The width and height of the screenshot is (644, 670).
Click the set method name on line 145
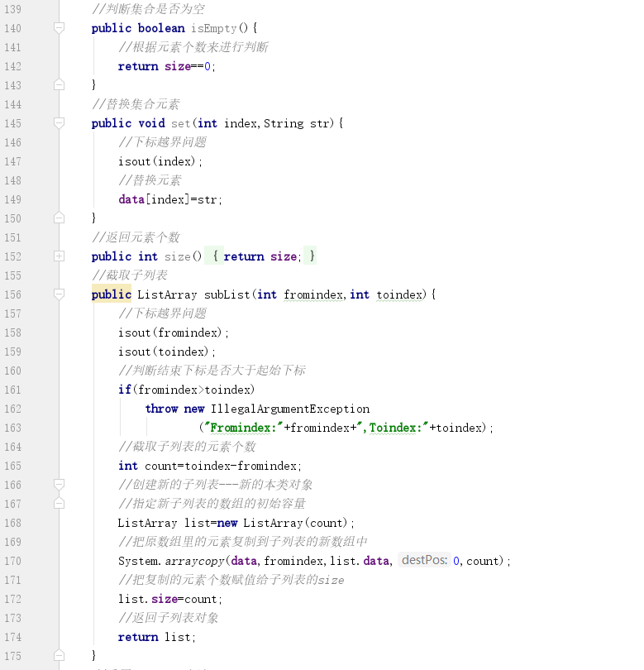(x=181, y=123)
